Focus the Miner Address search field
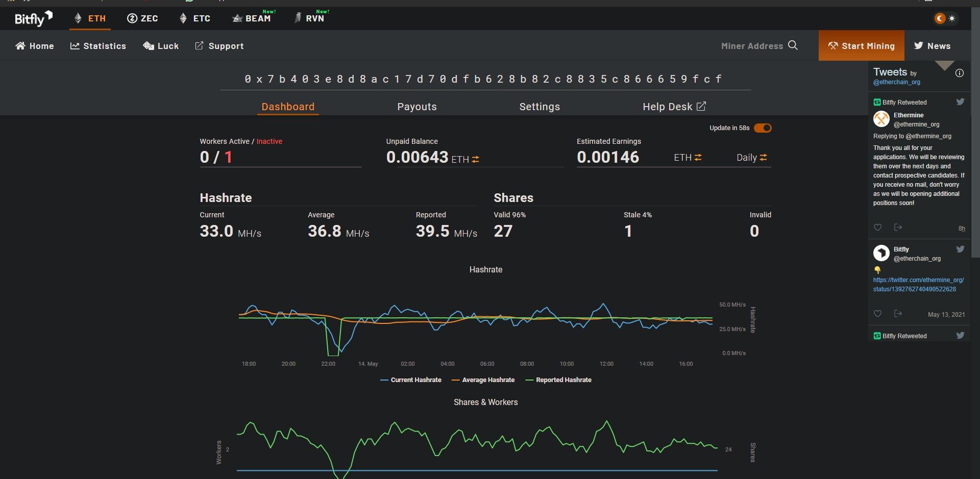This screenshot has width=980, height=479. point(752,46)
